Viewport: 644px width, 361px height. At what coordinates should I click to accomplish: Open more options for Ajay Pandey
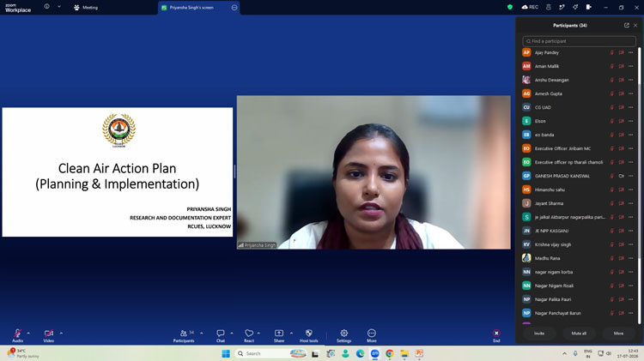click(631, 52)
